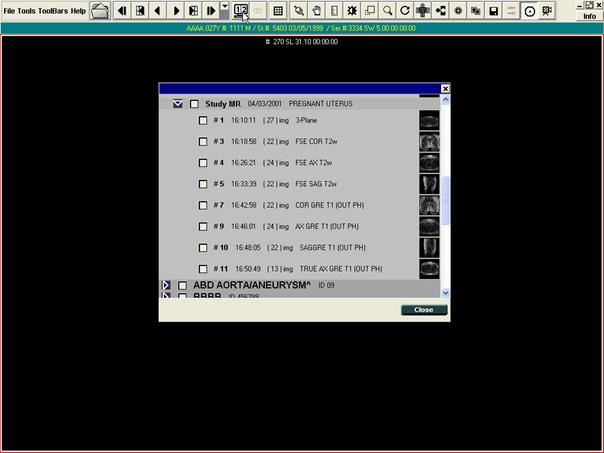Click the Info button at top right
The image size is (604, 453).
pyautogui.click(x=590, y=16)
